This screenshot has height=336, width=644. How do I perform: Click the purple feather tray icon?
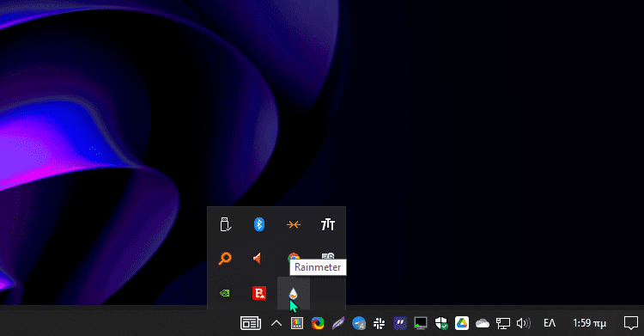338,323
